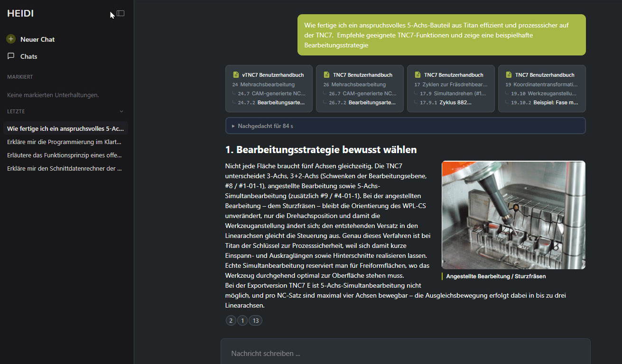Open chat 'Erläutere das Funktionsprinzip eines offe...'
This screenshot has height=364, width=622.
coord(65,155)
